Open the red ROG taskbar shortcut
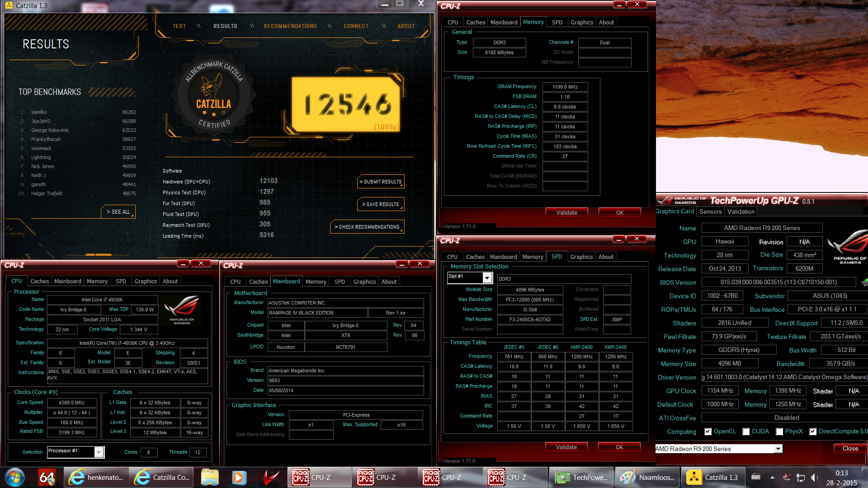 [x=271, y=477]
